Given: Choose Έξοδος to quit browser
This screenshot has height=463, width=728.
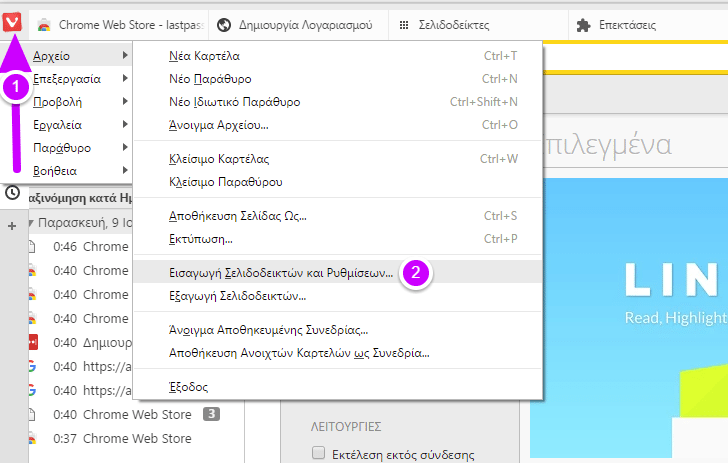Looking at the screenshot, I should [x=338, y=387].
